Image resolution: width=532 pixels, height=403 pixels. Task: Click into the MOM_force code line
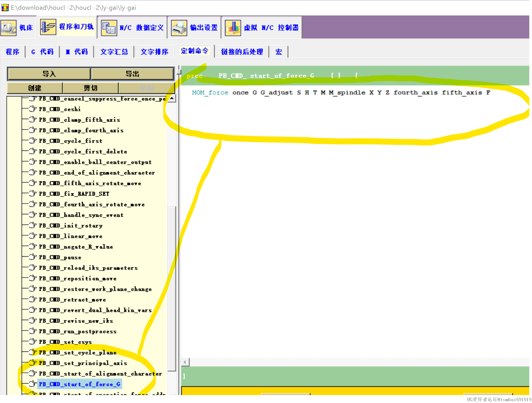tap(341, 92)
